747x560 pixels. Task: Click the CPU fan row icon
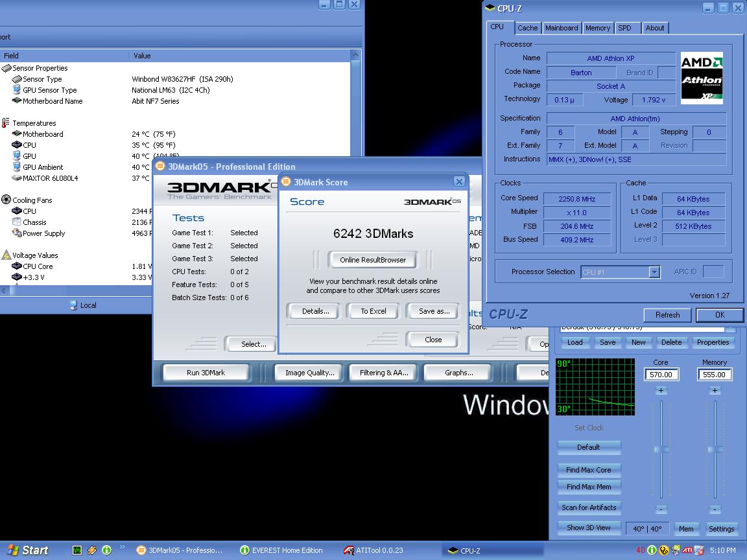(17, 211)
